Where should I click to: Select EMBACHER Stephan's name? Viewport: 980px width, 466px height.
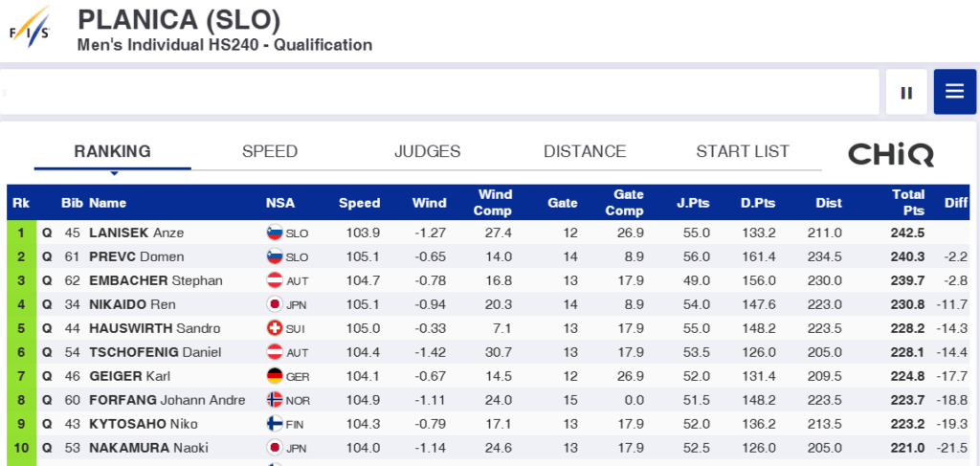156,280
